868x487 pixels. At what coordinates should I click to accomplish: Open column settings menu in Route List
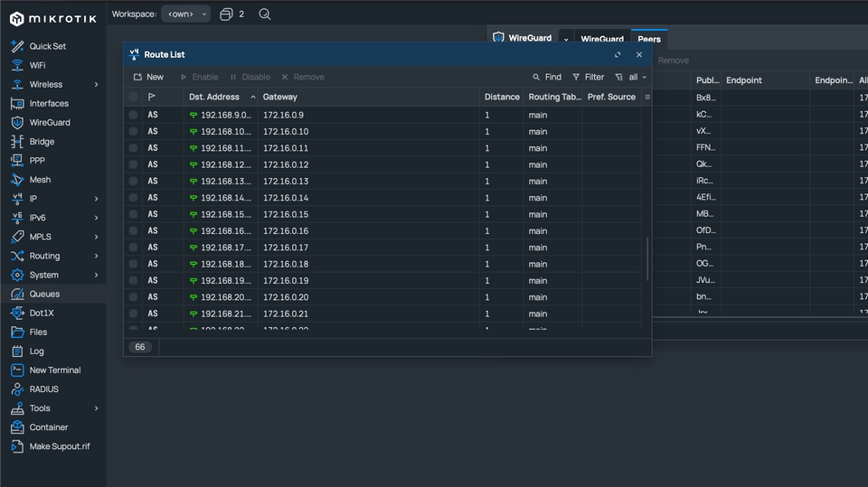tap(647, 97)
